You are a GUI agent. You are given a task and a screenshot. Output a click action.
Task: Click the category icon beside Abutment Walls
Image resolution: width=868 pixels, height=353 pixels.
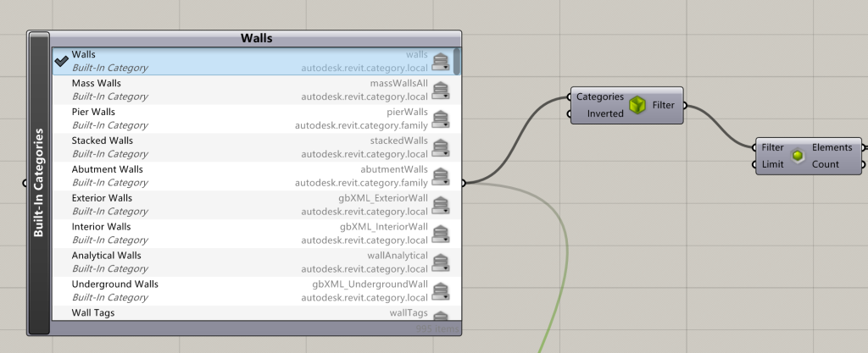point(441,176)
